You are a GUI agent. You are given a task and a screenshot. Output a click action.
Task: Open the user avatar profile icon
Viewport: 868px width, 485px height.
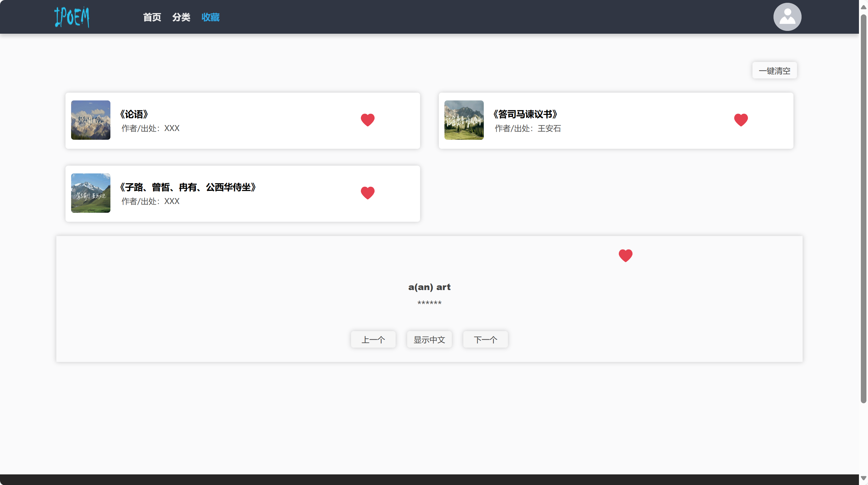[787, 17]
